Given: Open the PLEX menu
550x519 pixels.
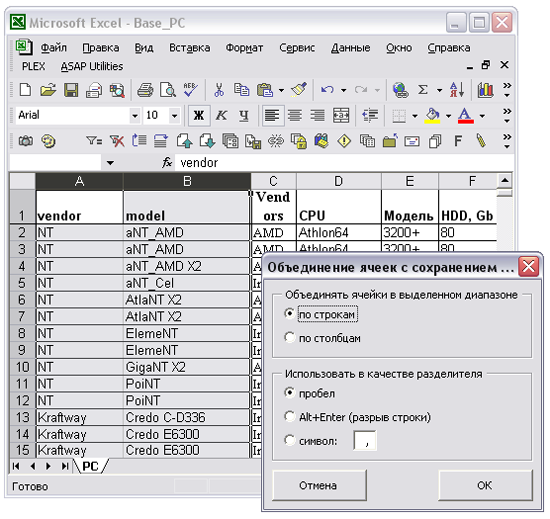Looking at the screenshot, I should (x=34, y=66).
